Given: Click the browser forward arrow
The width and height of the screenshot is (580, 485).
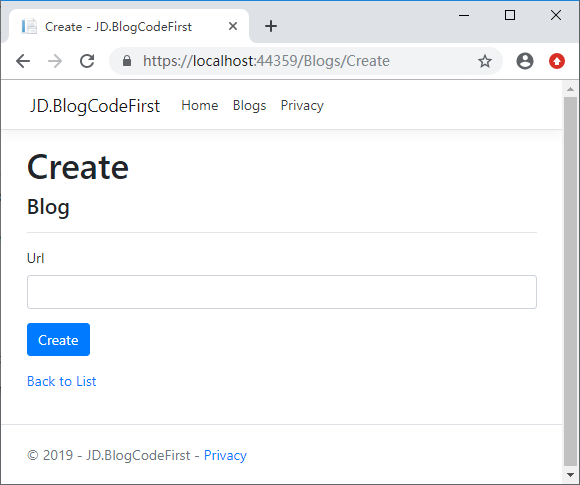Looking at the screenshot, I should [55, 61].
